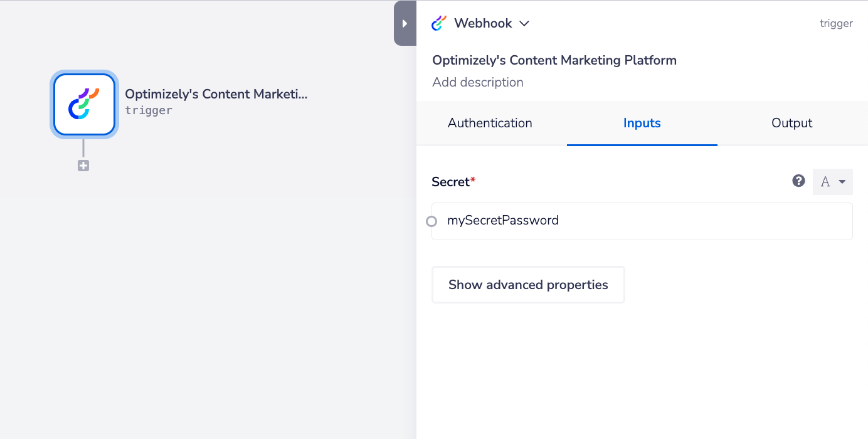Expand the Webhook trigger dropdown chevron

click(525, 23)
